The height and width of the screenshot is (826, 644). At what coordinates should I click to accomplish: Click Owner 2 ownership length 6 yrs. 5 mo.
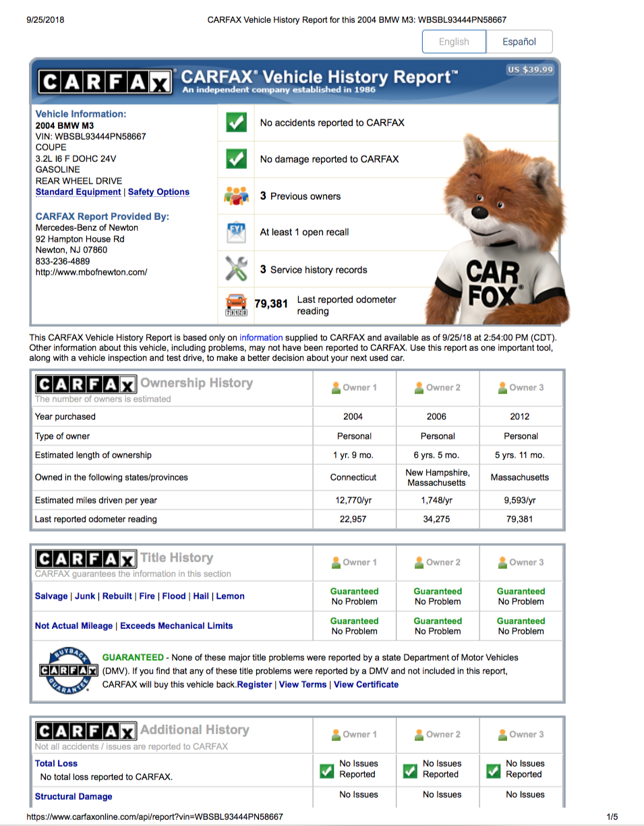(437, 456)
